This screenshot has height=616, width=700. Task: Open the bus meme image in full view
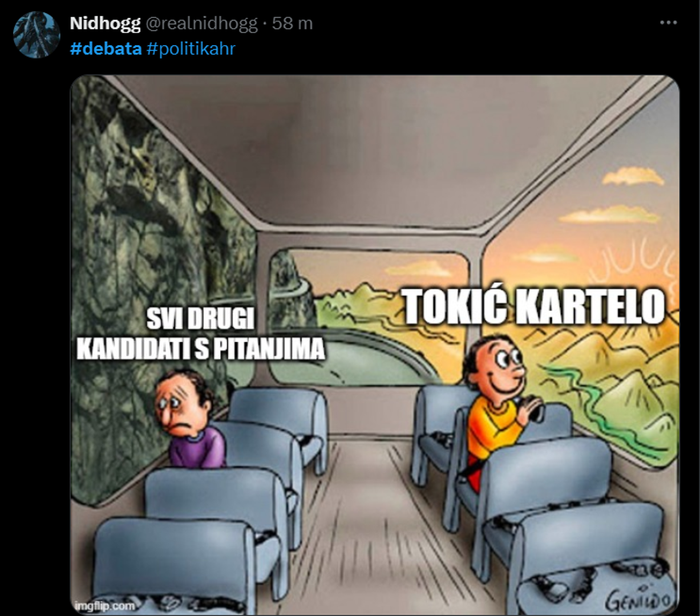(x=375, y=345)
